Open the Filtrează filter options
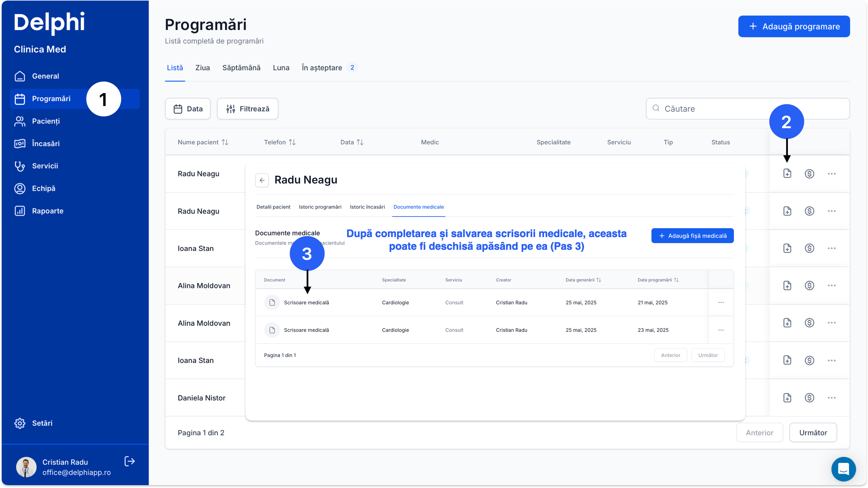 click(248, 109)
